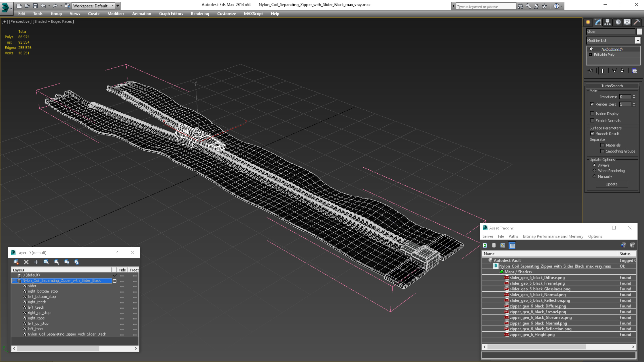Refresh the Asset Tracking list

(485, 245)
